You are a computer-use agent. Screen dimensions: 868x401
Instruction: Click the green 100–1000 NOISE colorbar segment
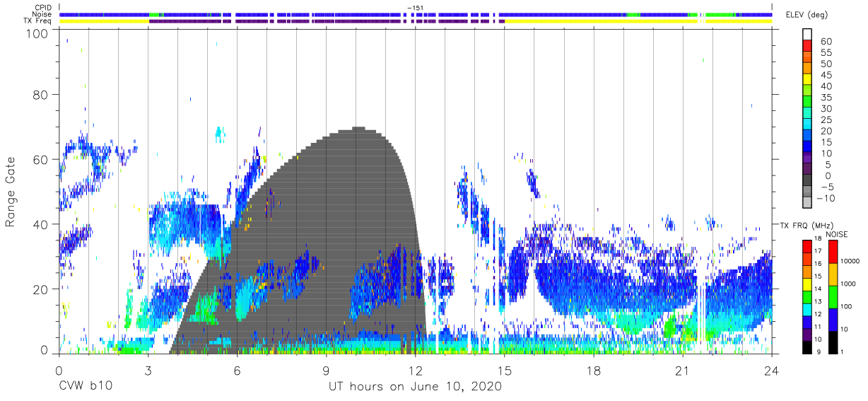[x=832, y=296]
